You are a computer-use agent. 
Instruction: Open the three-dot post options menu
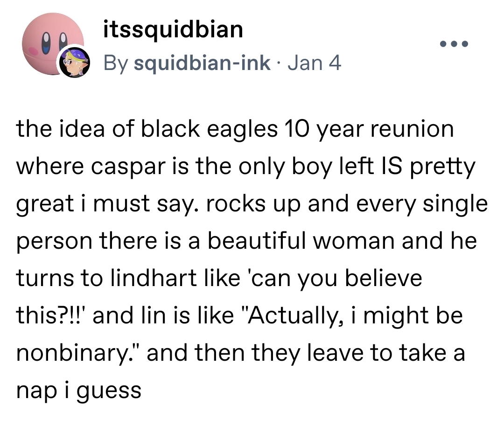(x=453, y=45)
